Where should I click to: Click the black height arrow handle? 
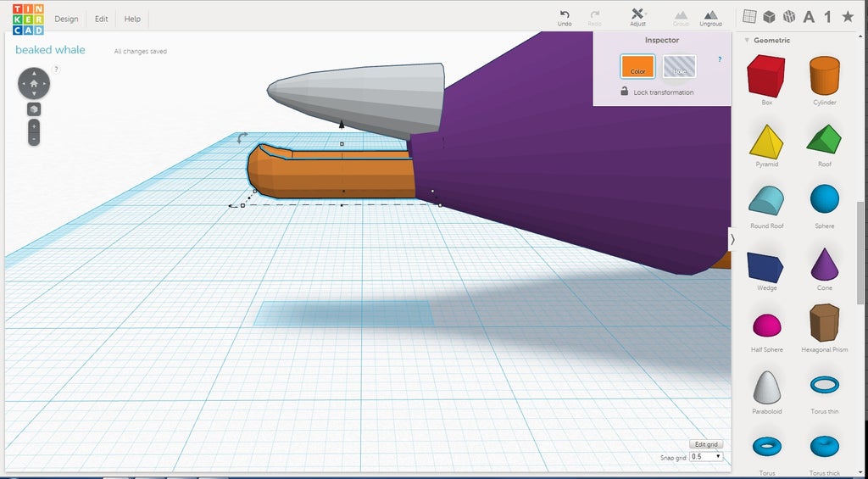pyautogui.click(x=342, y=124)
